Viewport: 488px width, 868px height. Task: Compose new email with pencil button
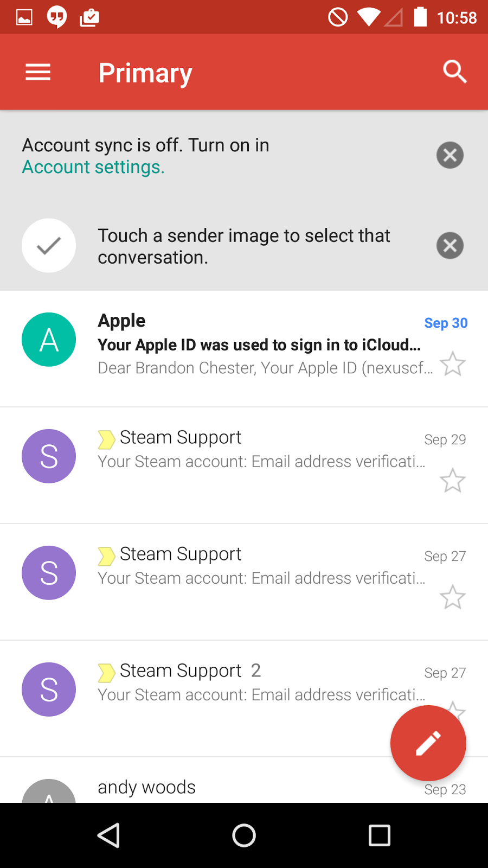point(428,743)
